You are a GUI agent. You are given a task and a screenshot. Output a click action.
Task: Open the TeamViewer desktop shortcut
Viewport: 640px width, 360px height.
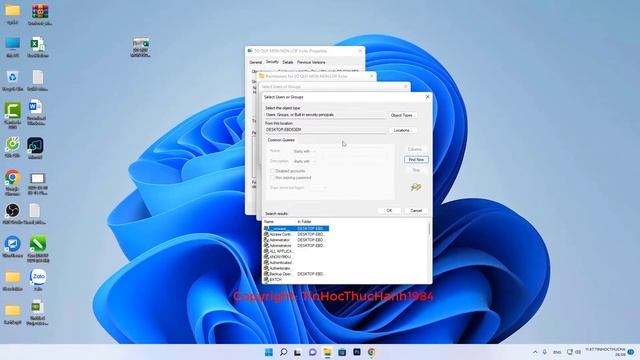pos(13,247)
